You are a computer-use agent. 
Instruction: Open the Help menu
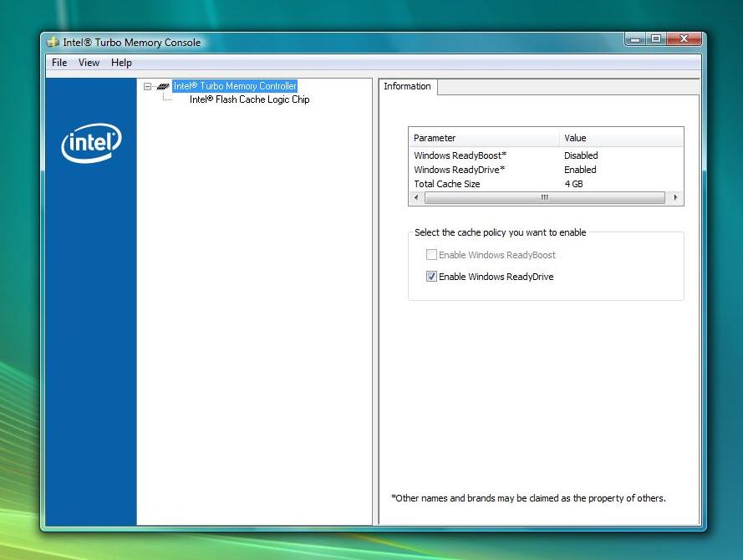[x=121, y=63]
